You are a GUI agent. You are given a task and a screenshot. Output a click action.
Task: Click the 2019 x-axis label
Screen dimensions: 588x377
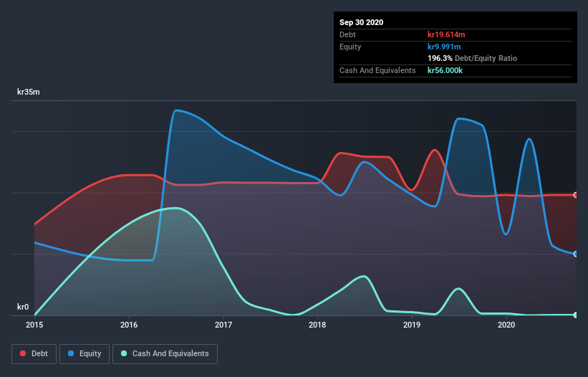pos(412,325)
